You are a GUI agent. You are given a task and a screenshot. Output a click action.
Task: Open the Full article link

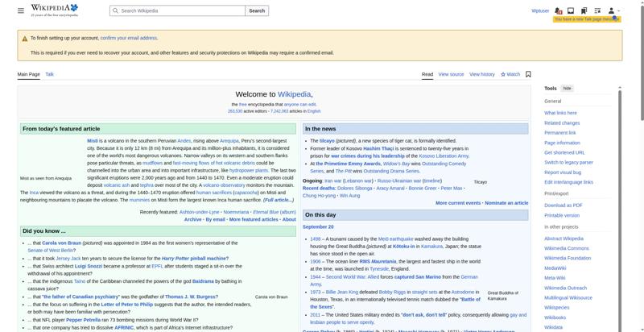(x=279, y=200)
